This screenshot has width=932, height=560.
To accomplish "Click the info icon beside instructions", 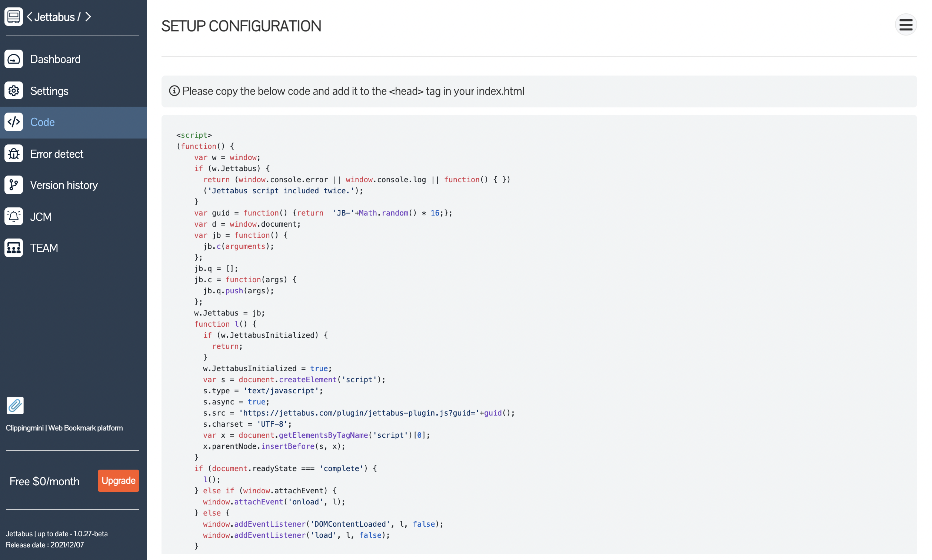I will point(174,91).
